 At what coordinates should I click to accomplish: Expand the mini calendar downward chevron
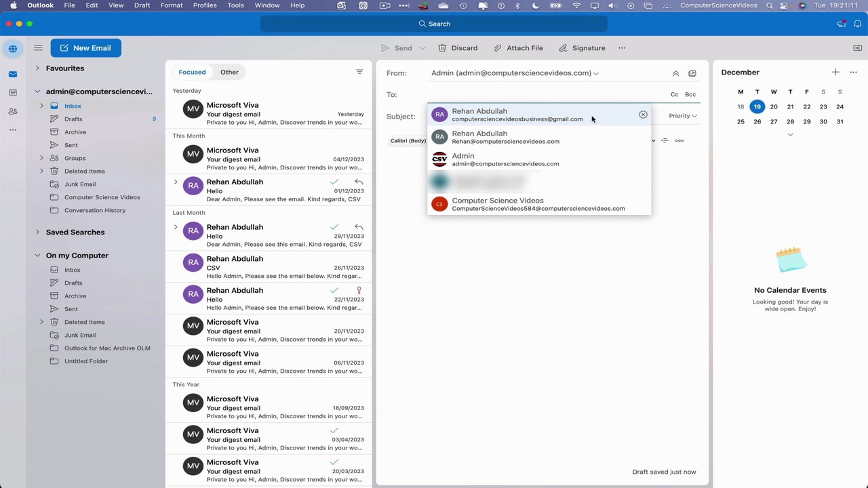coord(790,135)
